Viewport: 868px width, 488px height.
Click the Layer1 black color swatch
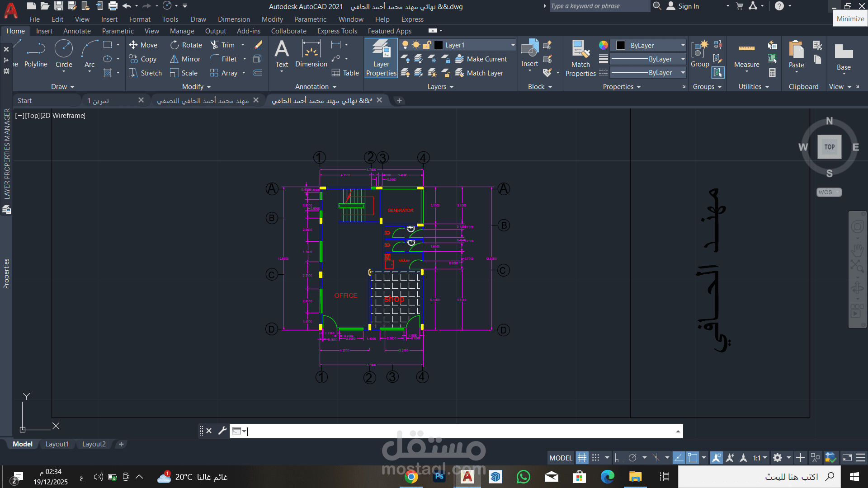[439, 45]
